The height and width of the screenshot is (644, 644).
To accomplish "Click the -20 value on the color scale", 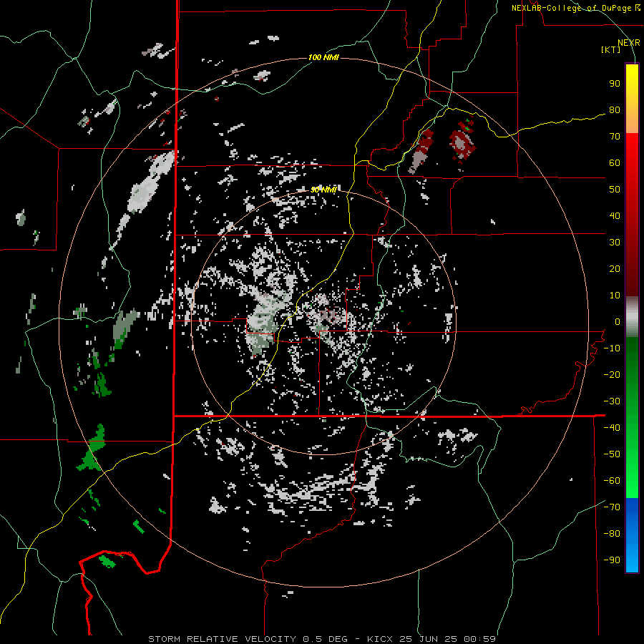I will tap(612, 375).
